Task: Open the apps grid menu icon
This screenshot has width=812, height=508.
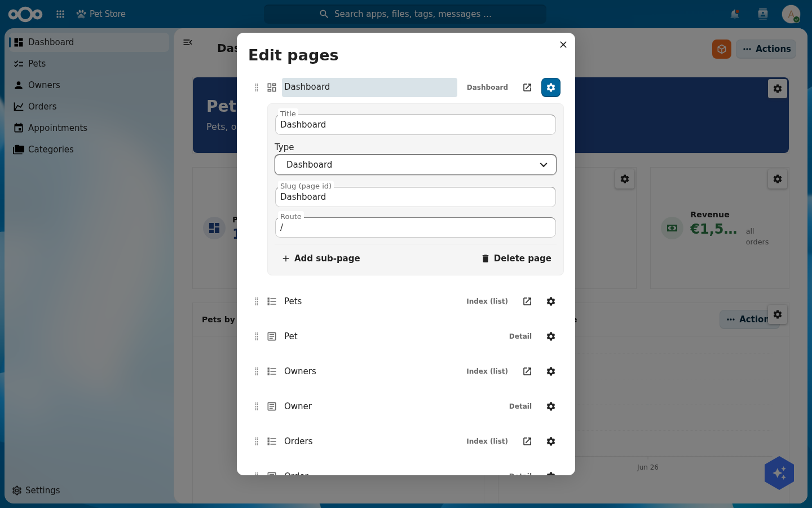Action: click(x=60, y=14)
